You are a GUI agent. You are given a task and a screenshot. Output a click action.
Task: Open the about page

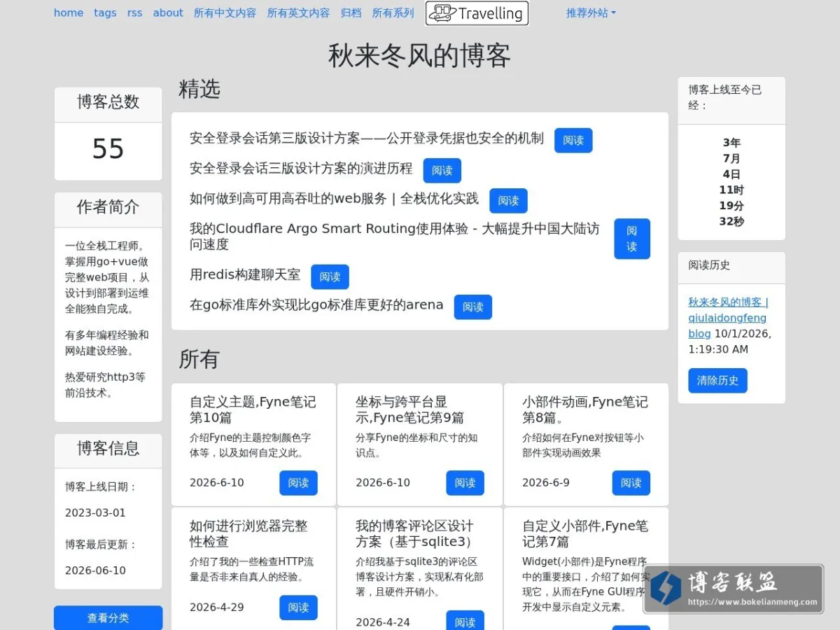[168, 13]
